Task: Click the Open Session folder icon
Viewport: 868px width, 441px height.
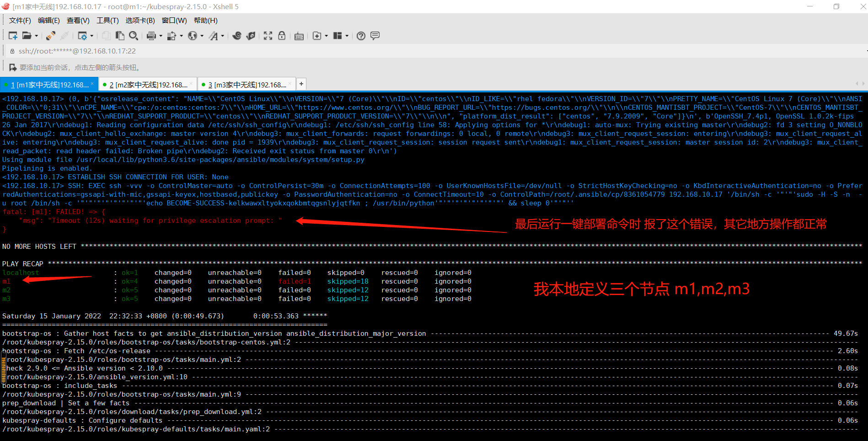Action: tap(27, 36)
